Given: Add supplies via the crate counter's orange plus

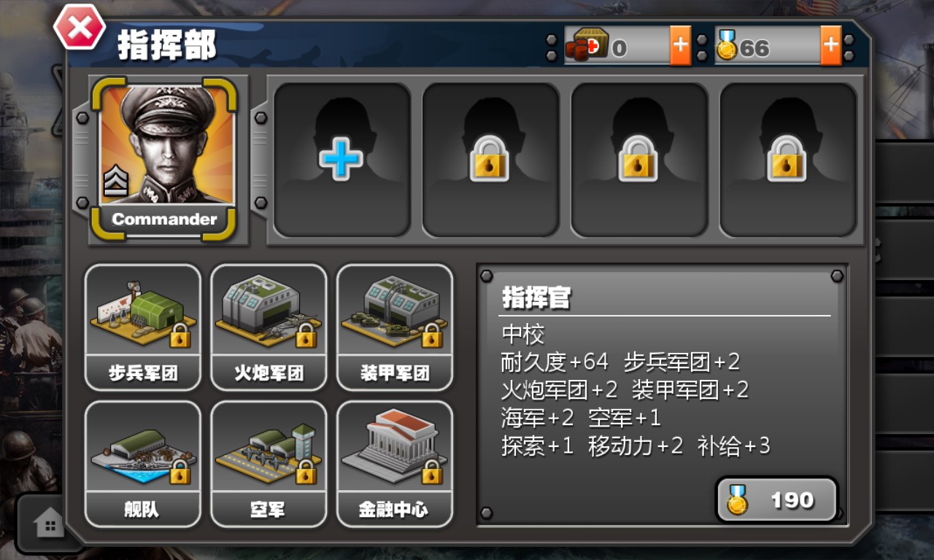Looking at the screenshot, I should click(x=680, y=45).
